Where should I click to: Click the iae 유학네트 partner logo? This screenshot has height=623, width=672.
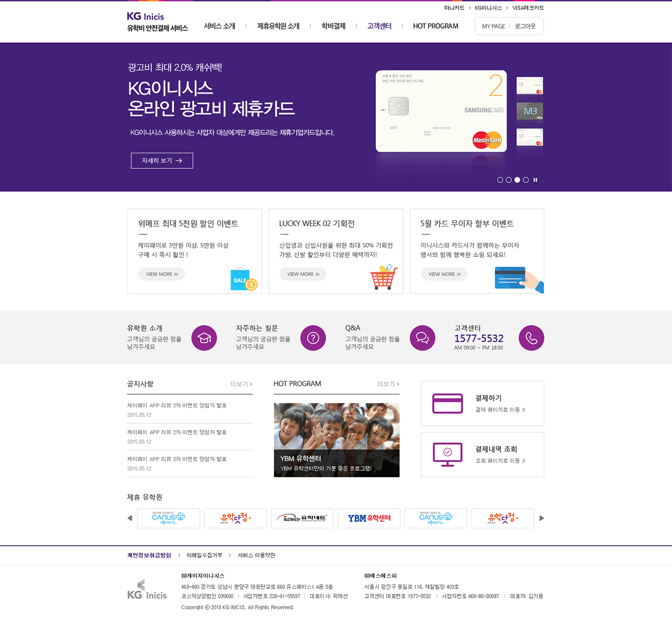point(302,518)
